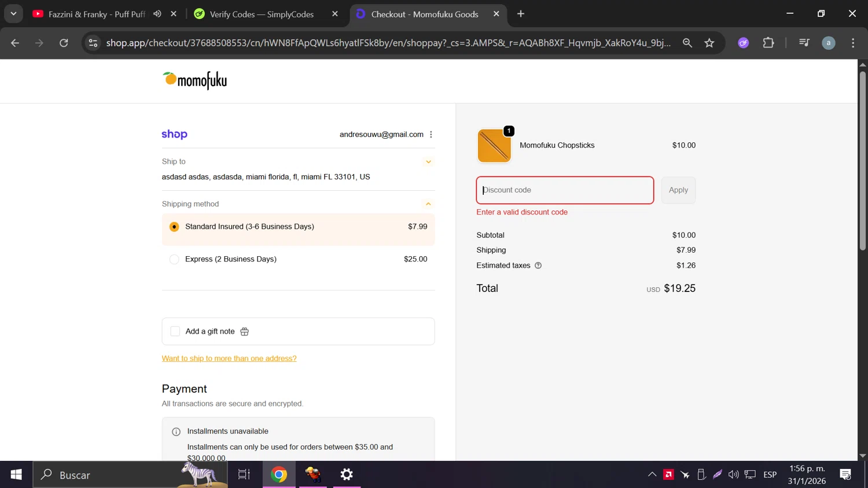Open a new browser tab
Image resolution: width=868 pixels, height=488 pixels.
click(521, 14)
